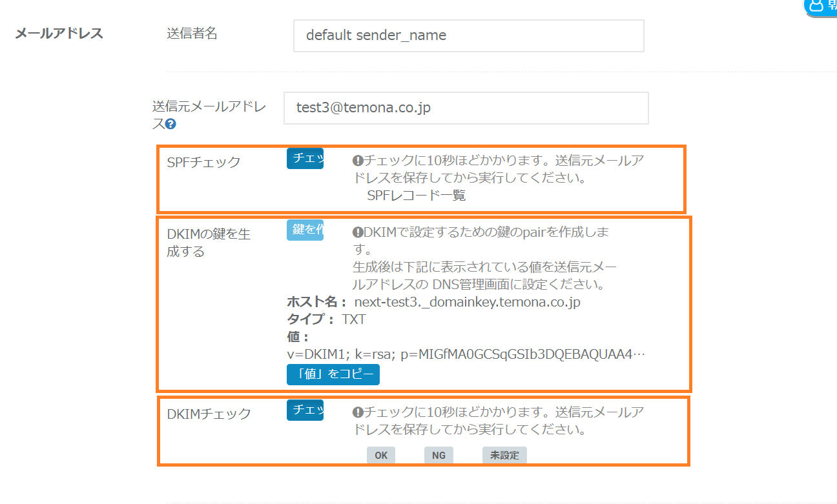Click the help icon beside 送信元メールアドレス
Viewport: 837px width, 504px height.
pos(171,124)
